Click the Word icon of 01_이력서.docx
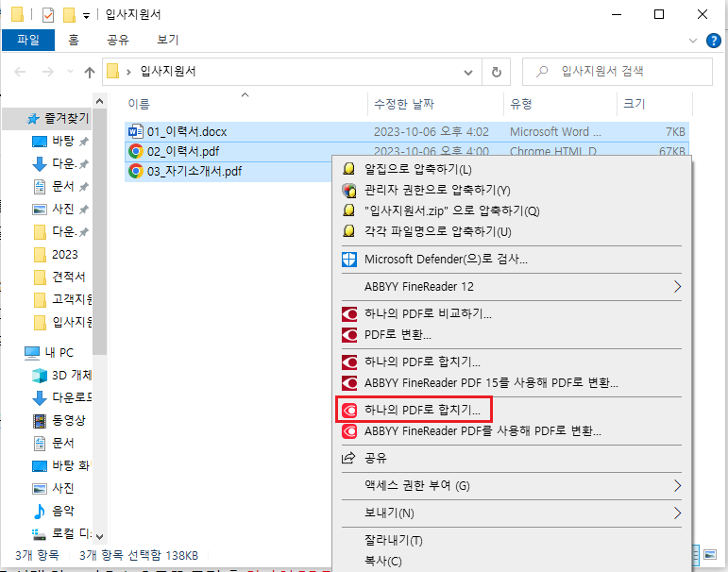 tap(136, 131)
